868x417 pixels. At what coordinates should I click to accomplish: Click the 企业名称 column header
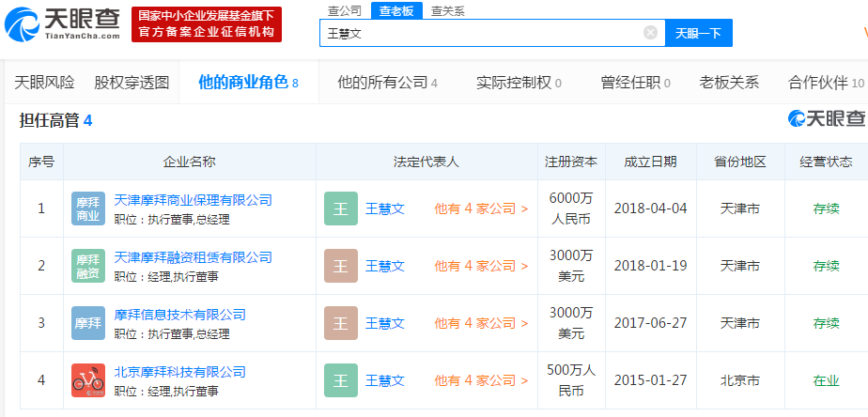[190, 162]
